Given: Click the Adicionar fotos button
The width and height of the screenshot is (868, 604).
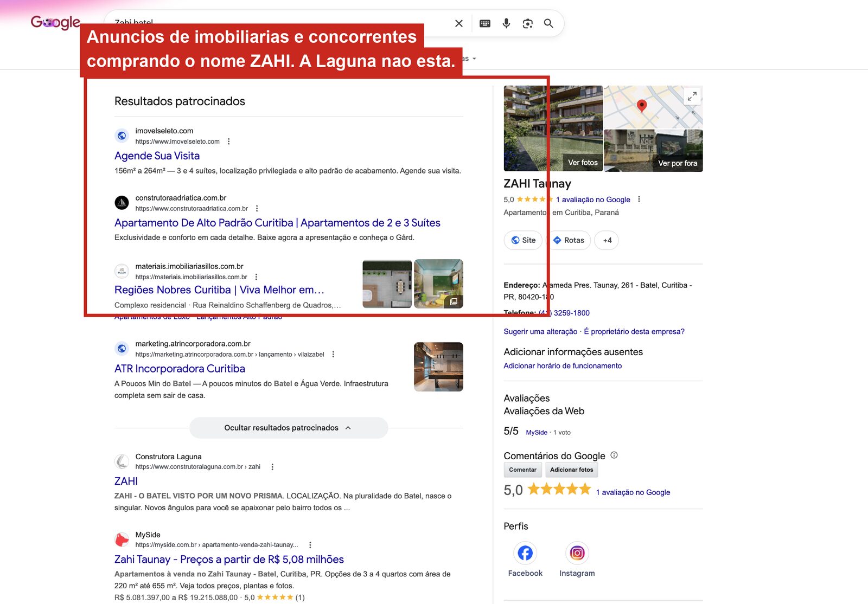Looking at the screenshot, I should tap(571, 470).
